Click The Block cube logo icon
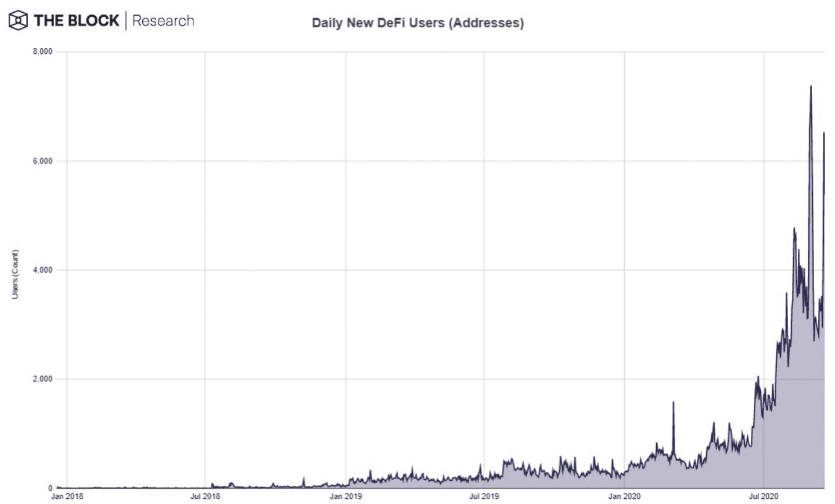The height and width of the screenshot is (504, 835). [x=18, y=21]
